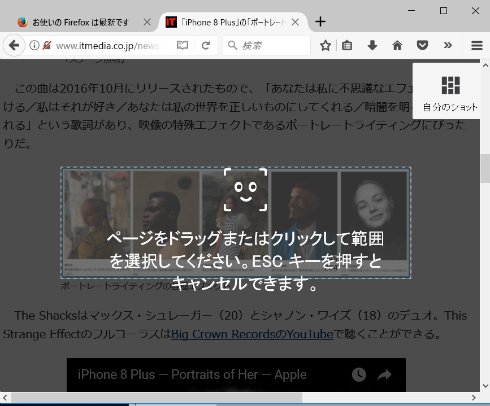Viewport: 490px width, 406px height.
Task: Select the iPhone 8 Plus article tab
Action: click(x=233, y=22)
